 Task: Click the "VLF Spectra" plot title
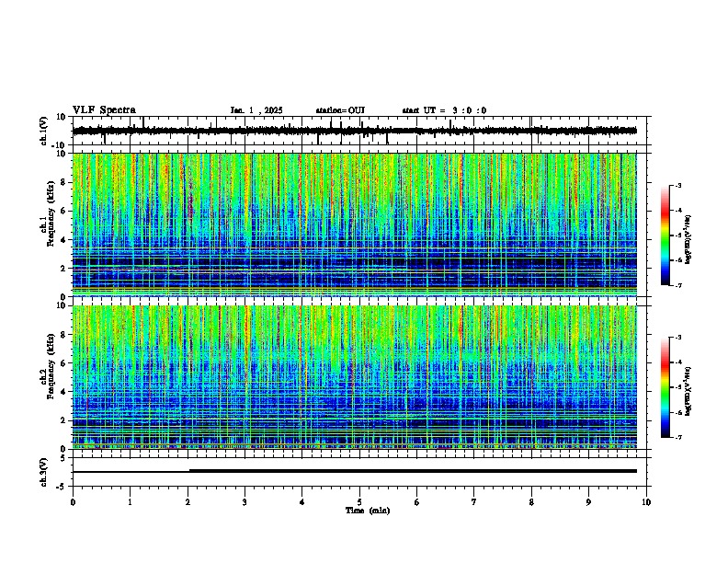[x=104, y=110]
